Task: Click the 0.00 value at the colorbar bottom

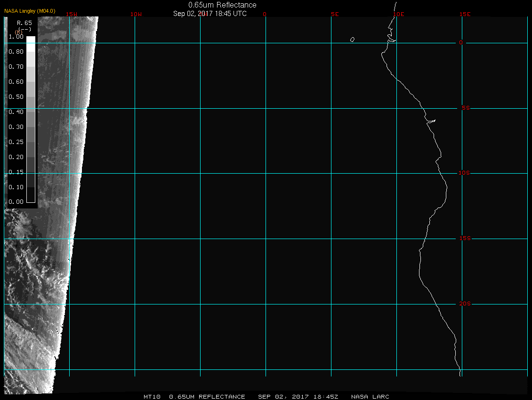Action: [x=16, y=202]
